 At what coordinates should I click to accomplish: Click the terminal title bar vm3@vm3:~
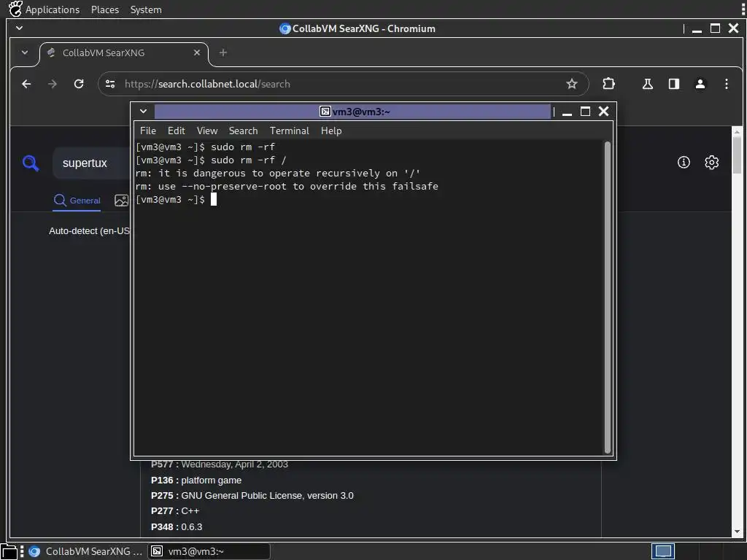click(352, 112)
